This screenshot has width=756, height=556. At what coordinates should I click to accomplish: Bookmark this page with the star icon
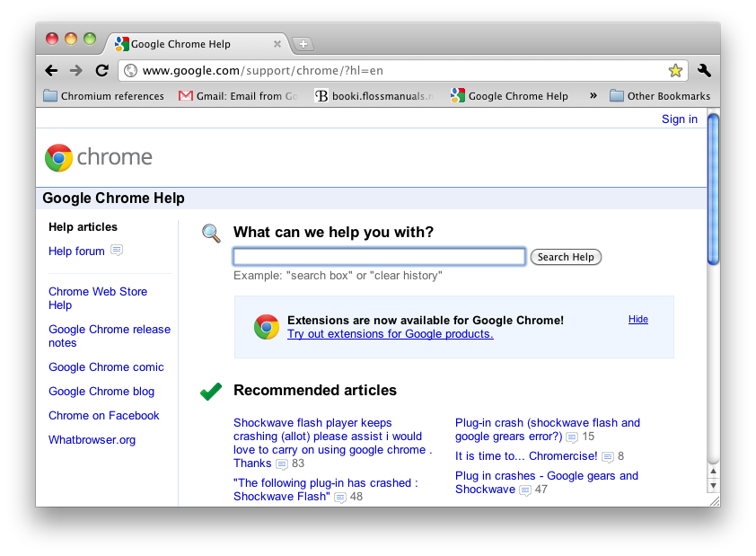point(675,70)
